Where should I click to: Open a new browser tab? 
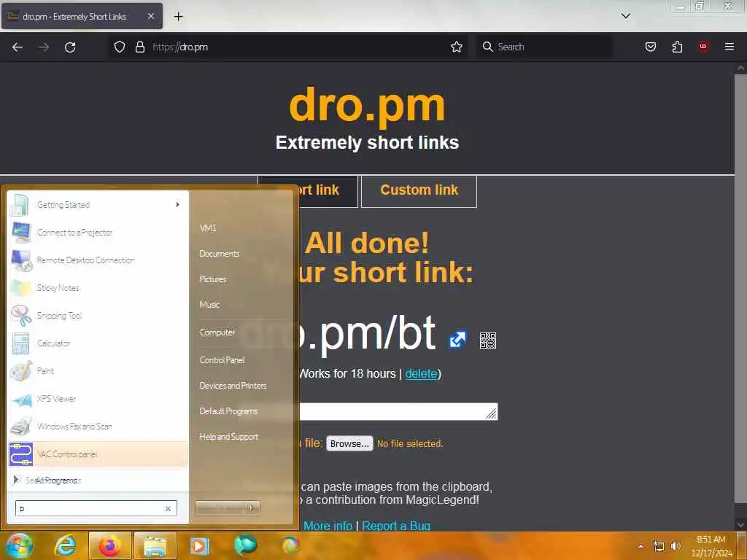(x=178, y=17)
